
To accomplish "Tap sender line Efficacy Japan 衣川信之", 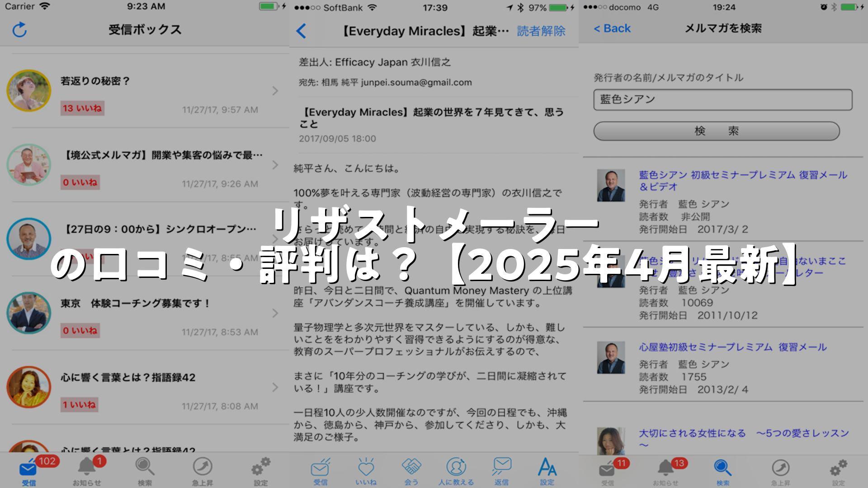I will point(375,62).
